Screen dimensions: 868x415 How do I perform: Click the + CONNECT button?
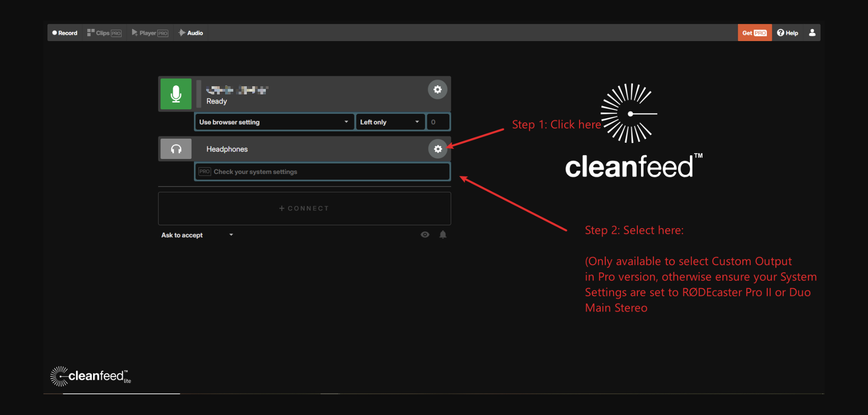coord(304,208)
